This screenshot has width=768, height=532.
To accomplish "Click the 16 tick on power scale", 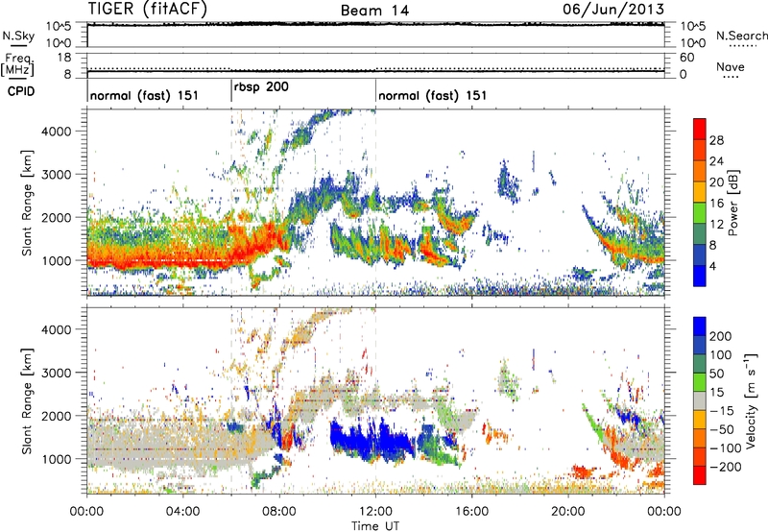I will (716, 204).
